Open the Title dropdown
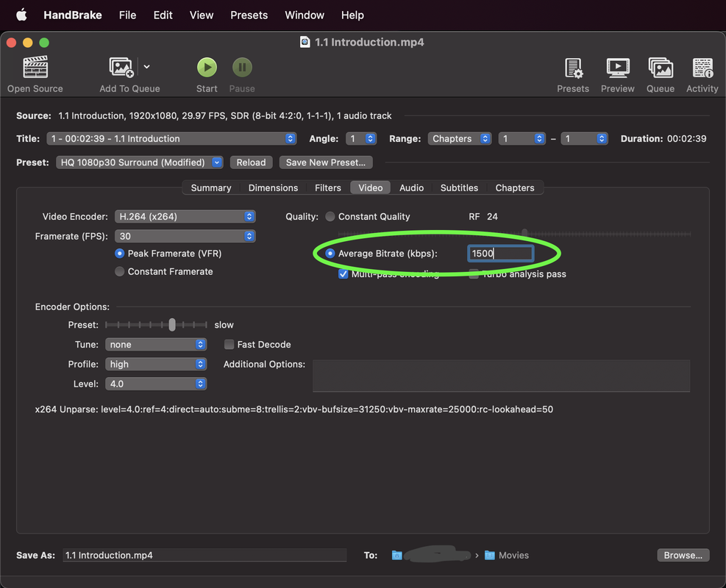Screen dimensions: 726x588 coord(171,138)
